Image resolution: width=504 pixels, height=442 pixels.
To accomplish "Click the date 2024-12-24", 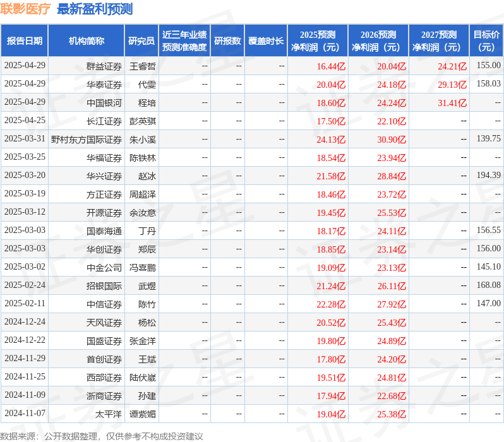I will coord(25,322).
